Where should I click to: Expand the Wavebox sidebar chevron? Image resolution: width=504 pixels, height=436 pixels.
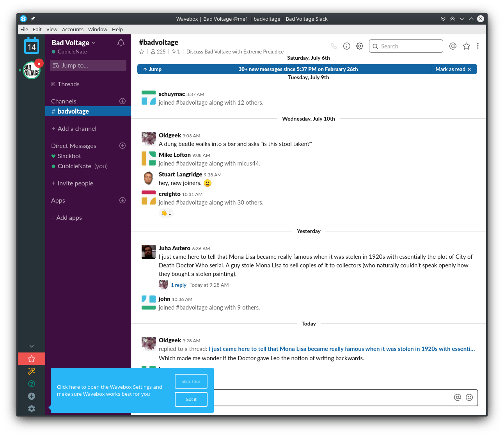pos(32,346)
